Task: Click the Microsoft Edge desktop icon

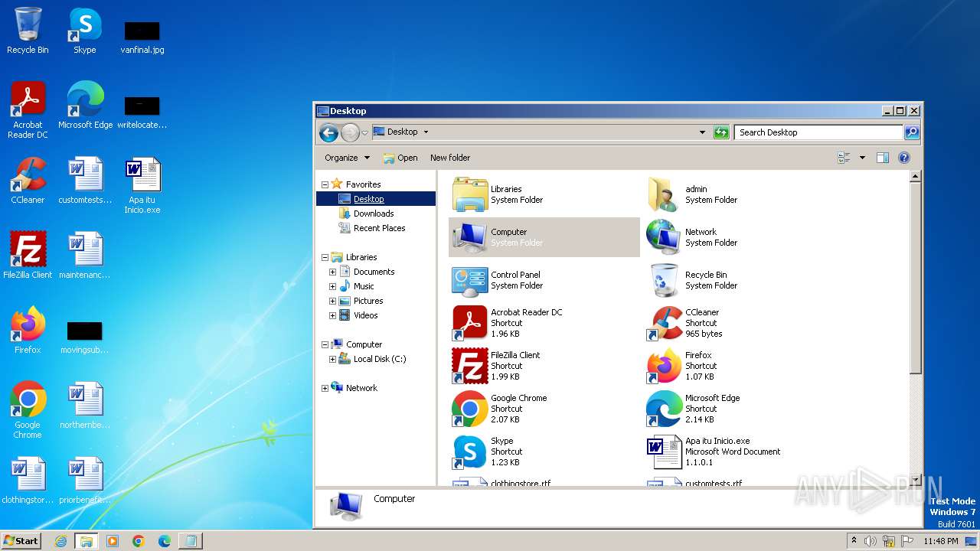Action: 85,106
